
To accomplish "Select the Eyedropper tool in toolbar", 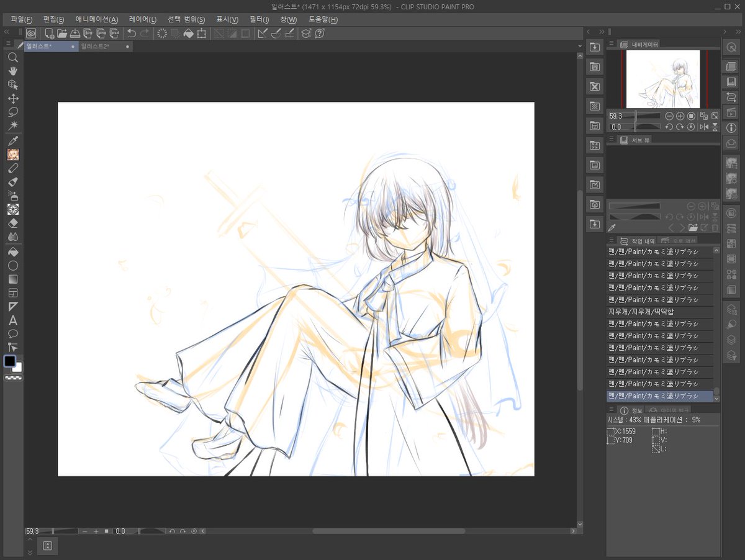I will click(x=12, y=141).
